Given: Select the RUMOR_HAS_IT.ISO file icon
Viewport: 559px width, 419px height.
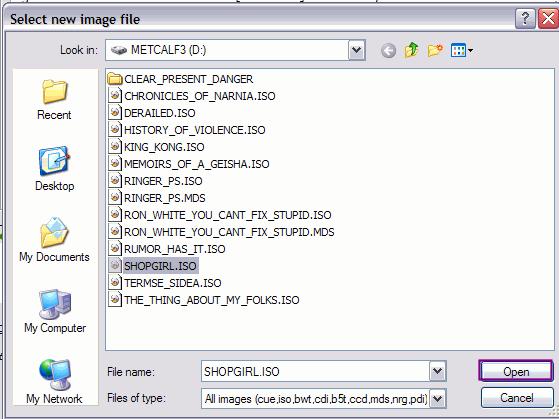Looking at the screenshot, I should [114, 249].
